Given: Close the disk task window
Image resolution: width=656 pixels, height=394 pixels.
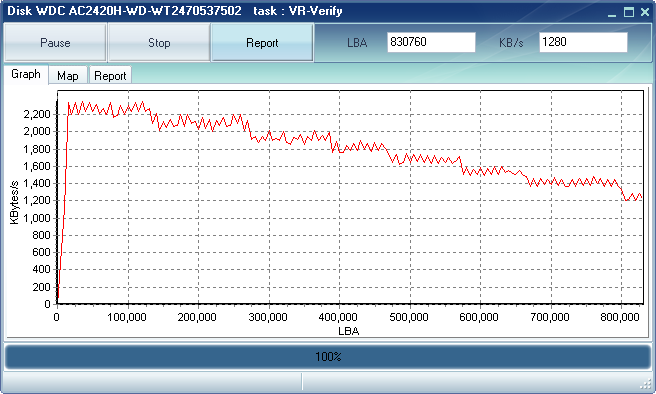Looking at the screenshot, I should pos(645,13).
